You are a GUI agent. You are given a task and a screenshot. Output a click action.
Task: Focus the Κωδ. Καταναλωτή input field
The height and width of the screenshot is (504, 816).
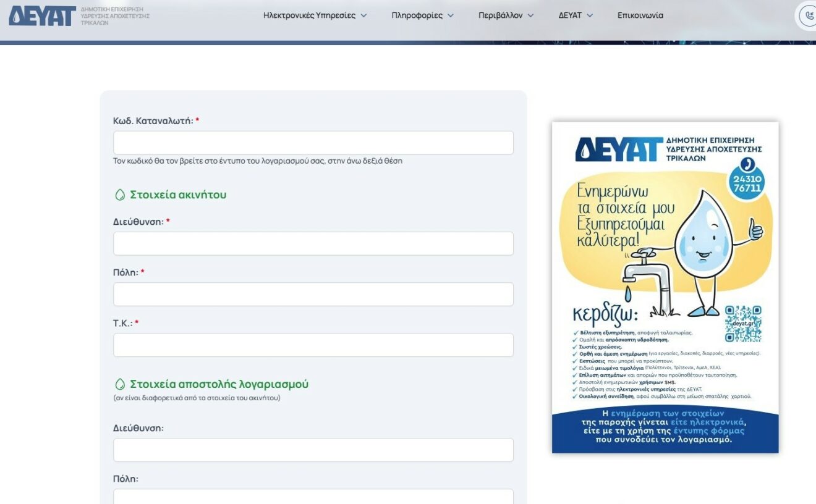pyautogui.click(x=313, y=143)
